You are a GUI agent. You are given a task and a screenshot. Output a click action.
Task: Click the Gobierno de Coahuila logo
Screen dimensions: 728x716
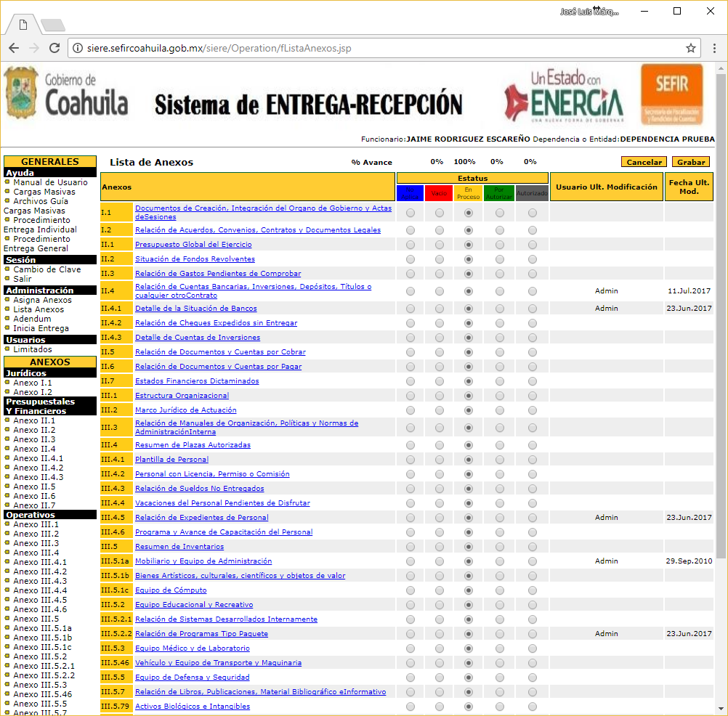(66, 94)
